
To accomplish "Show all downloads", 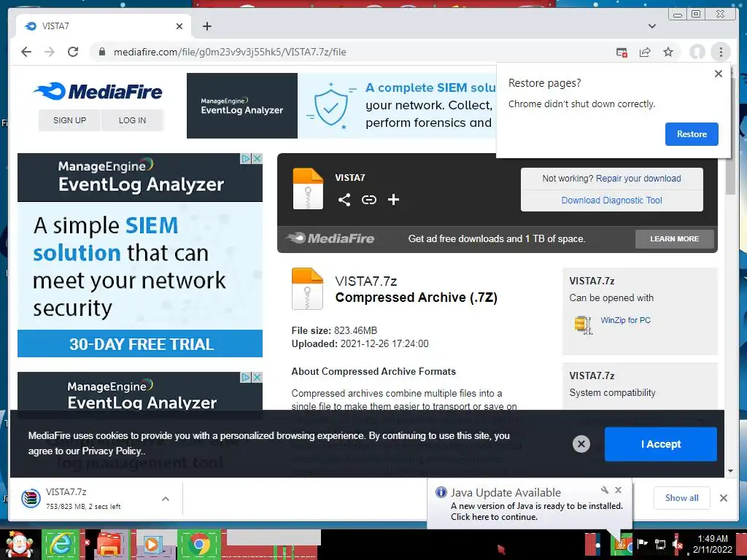I will coord(682,498).
